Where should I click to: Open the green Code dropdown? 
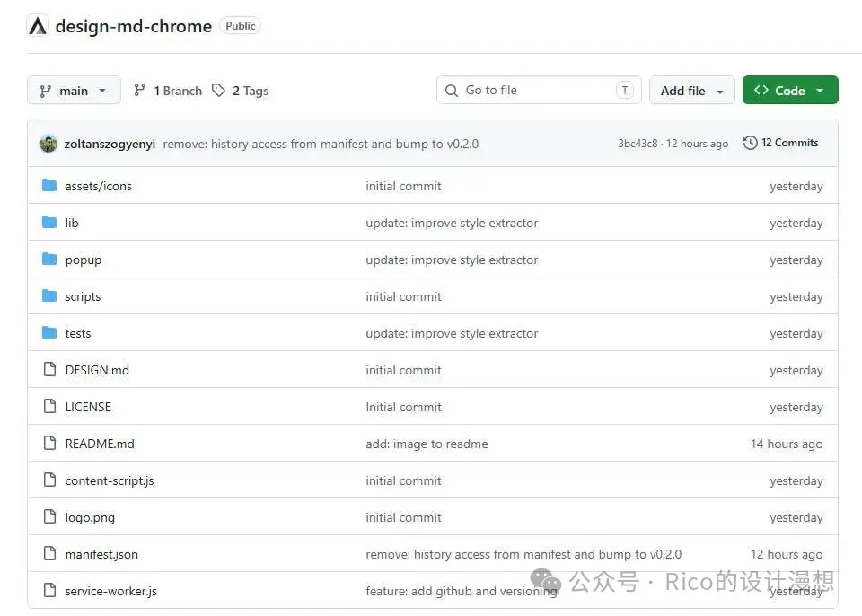click(789, 91)
